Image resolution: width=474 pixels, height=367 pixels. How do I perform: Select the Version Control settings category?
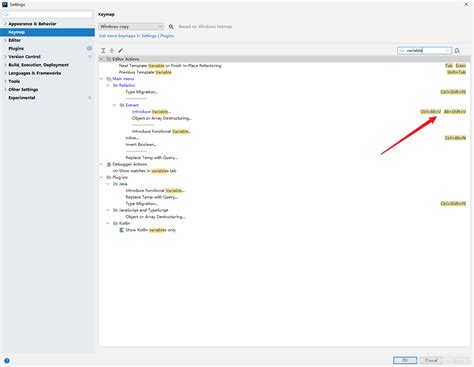pyautogui.click(x=24, y=57)
